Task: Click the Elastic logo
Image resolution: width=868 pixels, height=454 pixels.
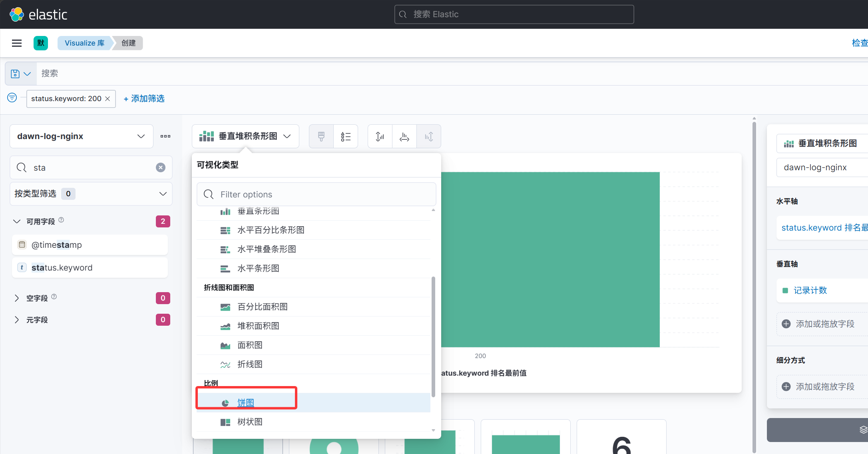Action: point(38,14)
